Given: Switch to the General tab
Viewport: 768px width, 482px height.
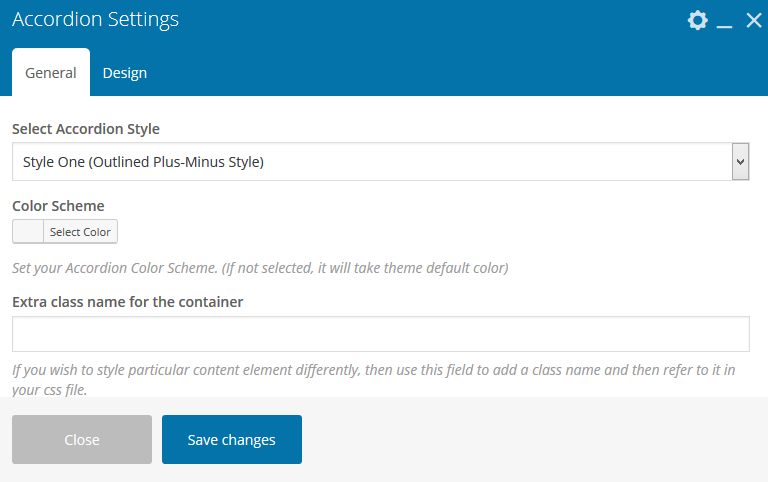Looking at the screenshot, I should coord(51,73).
